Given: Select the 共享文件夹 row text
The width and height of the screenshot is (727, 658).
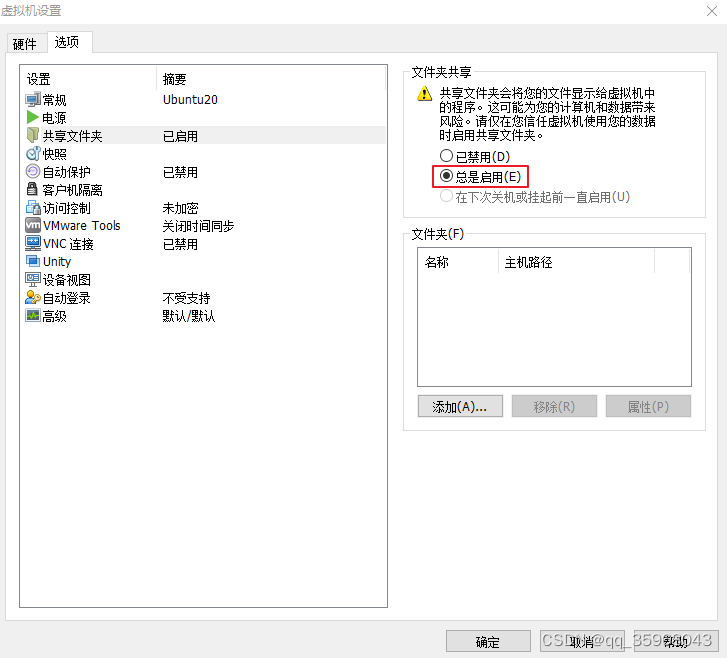Looking at the screenshot, I should tap(72, 136).
